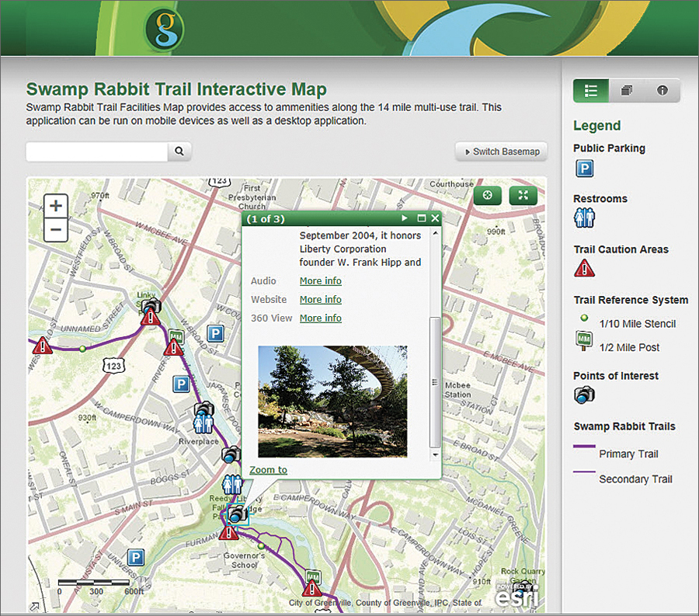Switch to the Layers tab
The height and width of the screenshot is (616, 699).
626,90
